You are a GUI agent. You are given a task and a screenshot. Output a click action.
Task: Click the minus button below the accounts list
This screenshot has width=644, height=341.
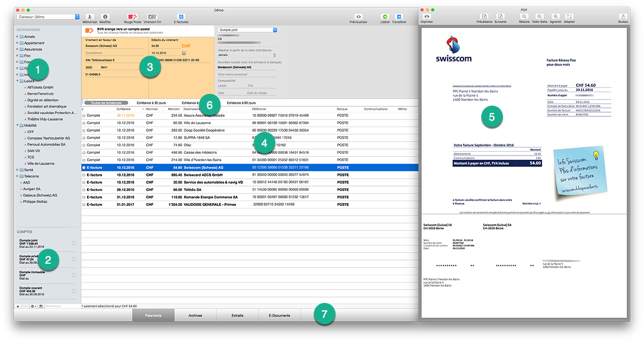(25, 306)
